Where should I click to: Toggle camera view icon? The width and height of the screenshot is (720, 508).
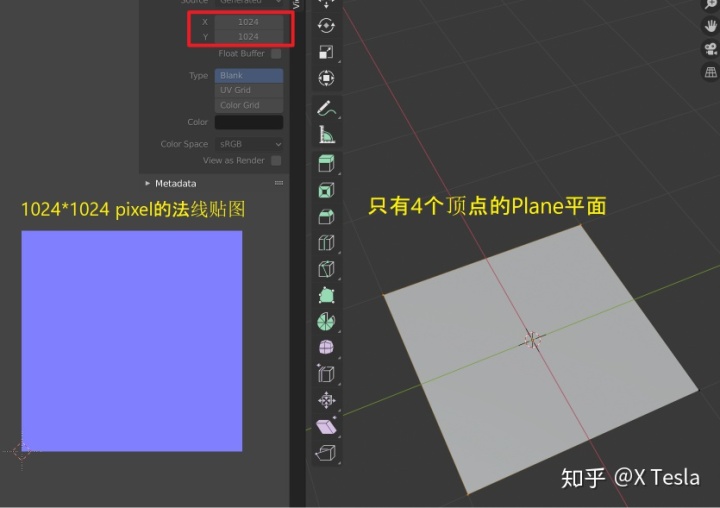click(x=711, y=49)
